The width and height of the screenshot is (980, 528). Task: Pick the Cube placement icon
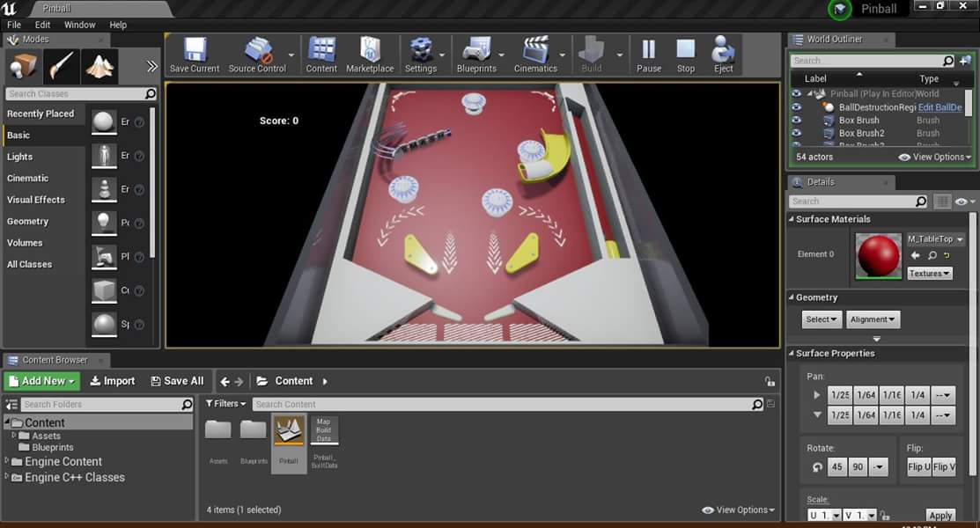(104, 290)
